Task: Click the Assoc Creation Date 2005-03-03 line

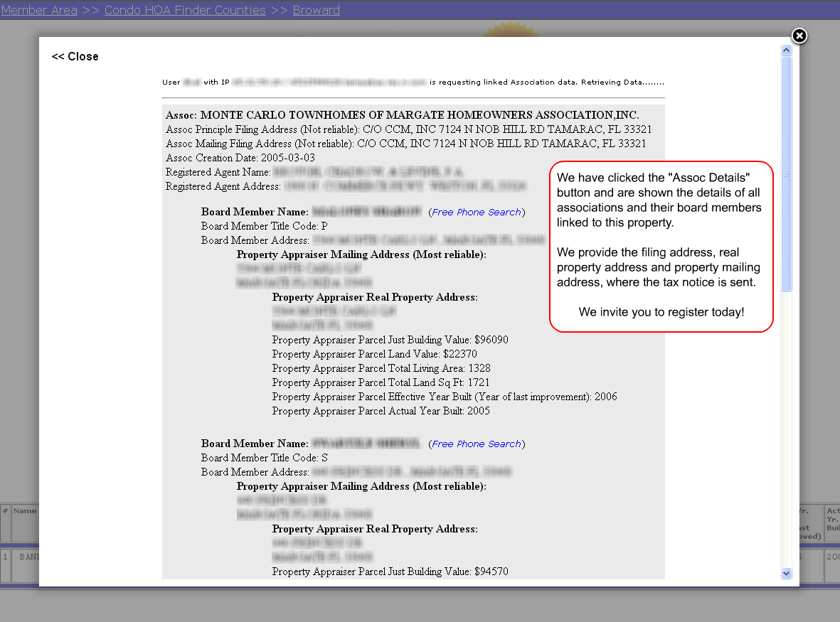Action: [240, 158]
